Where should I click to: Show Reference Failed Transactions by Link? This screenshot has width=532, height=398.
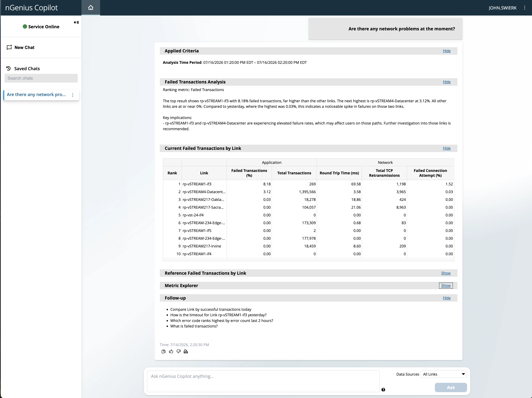tap(446, 273)
